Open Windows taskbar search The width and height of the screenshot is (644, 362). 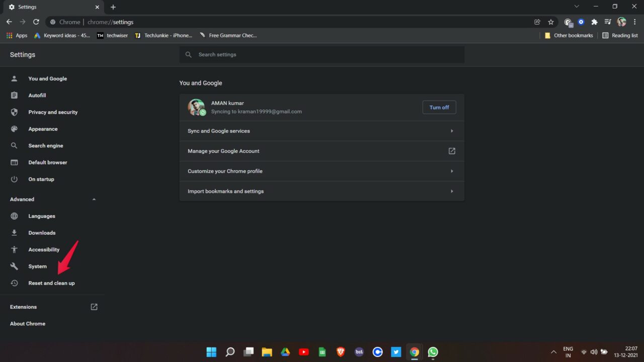pyautogui.click(x=230, y=352)
